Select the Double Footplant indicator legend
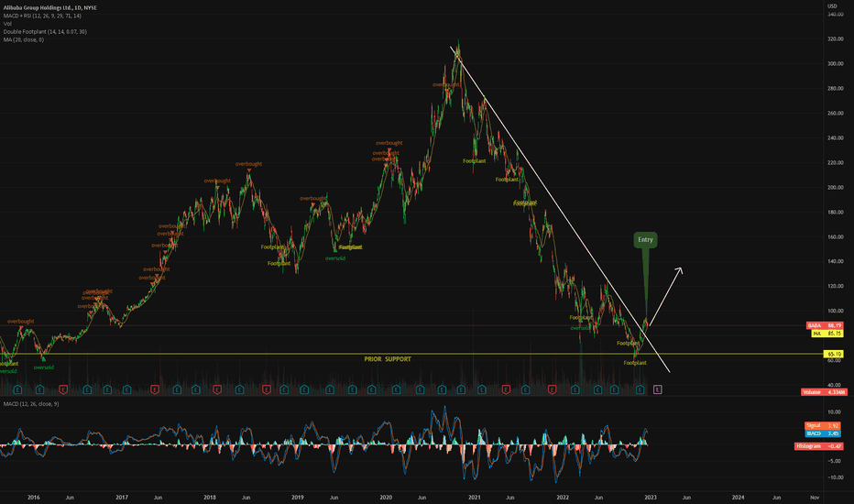Viewport: 854px width, 504px height. click(45, 31)
